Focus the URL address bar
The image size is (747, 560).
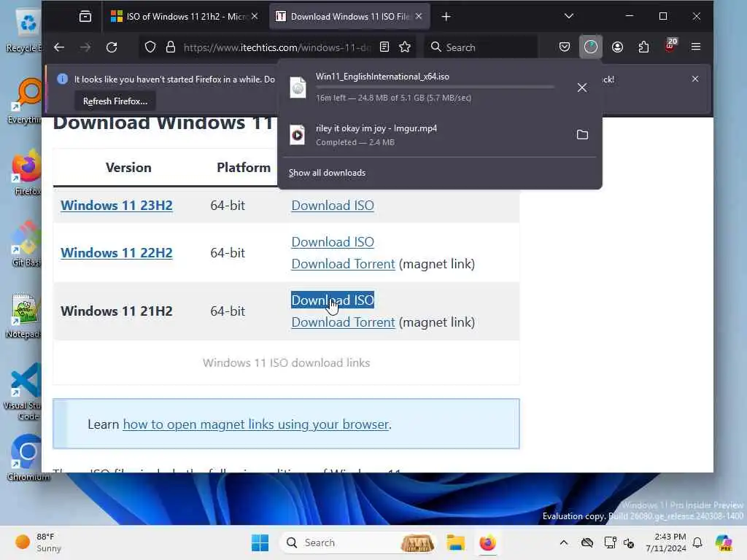pyautogui.click(x=276, y=47)
